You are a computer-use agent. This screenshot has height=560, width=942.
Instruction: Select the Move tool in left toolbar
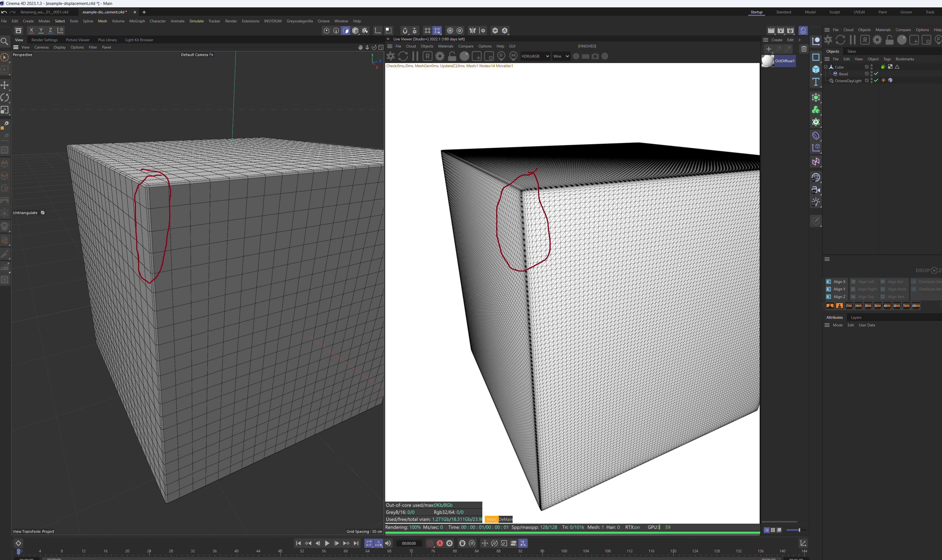[x=5, y=85]
